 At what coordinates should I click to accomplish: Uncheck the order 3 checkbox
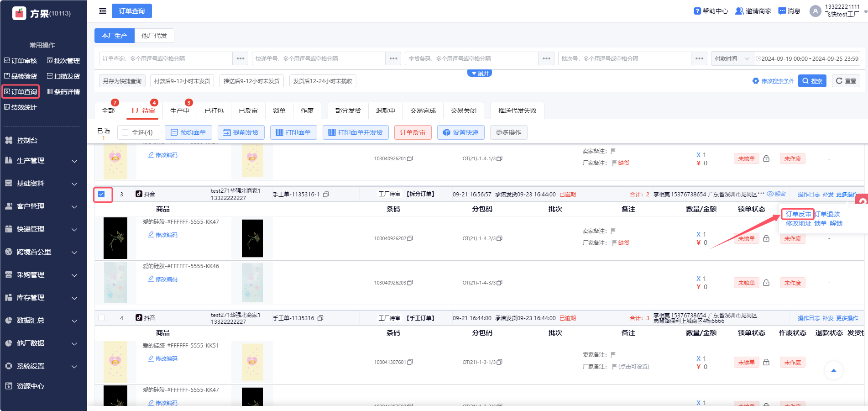click(101, 194)
